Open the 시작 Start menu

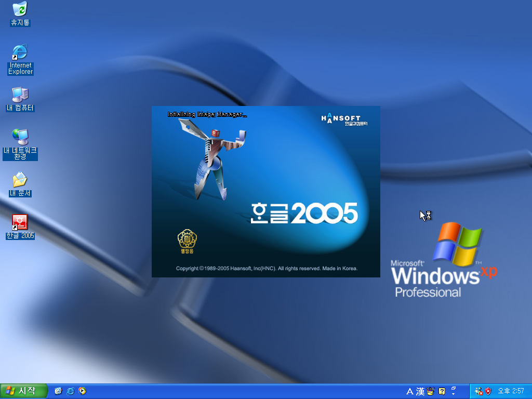(23, 391)
